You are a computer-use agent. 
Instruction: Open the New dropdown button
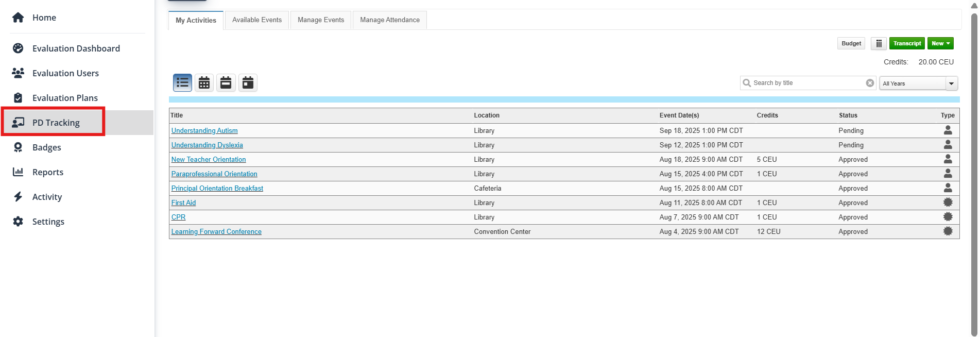coord(940,43)
